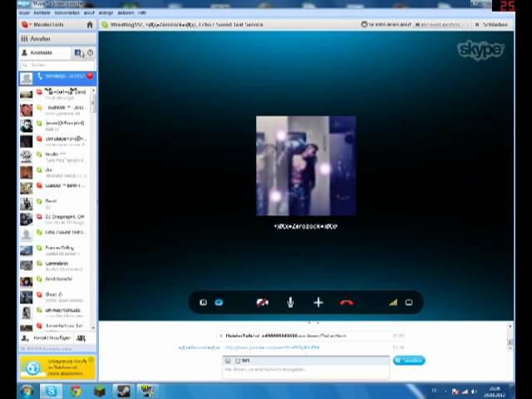
Task: Check call quality via the signal bars icon
Action: [x=393, y=303]
